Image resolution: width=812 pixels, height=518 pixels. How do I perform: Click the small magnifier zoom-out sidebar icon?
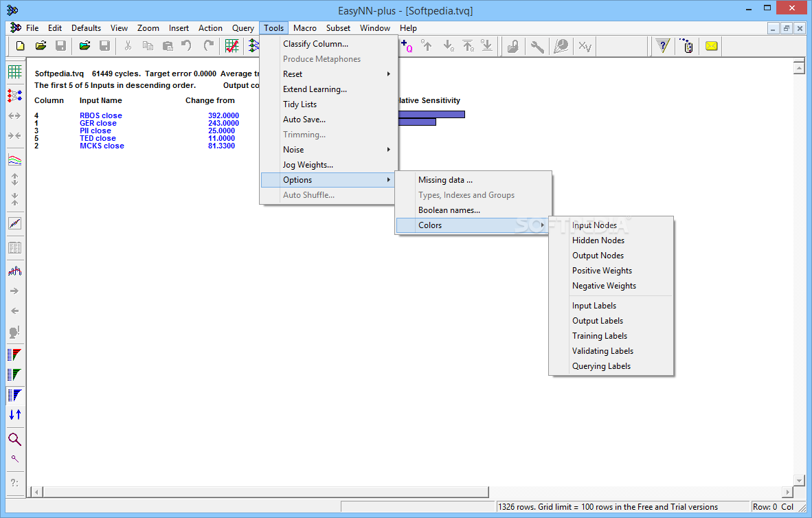[15, 459]
